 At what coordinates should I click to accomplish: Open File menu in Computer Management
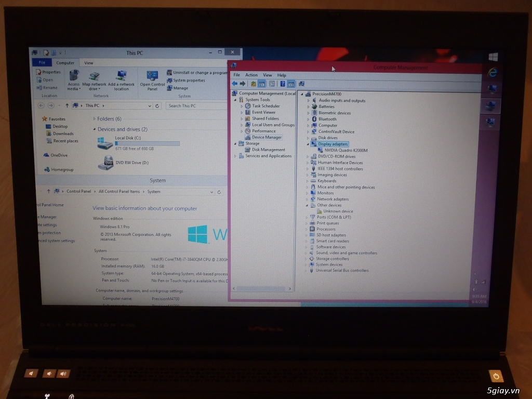pyautogui.click(x=236, y=75)
